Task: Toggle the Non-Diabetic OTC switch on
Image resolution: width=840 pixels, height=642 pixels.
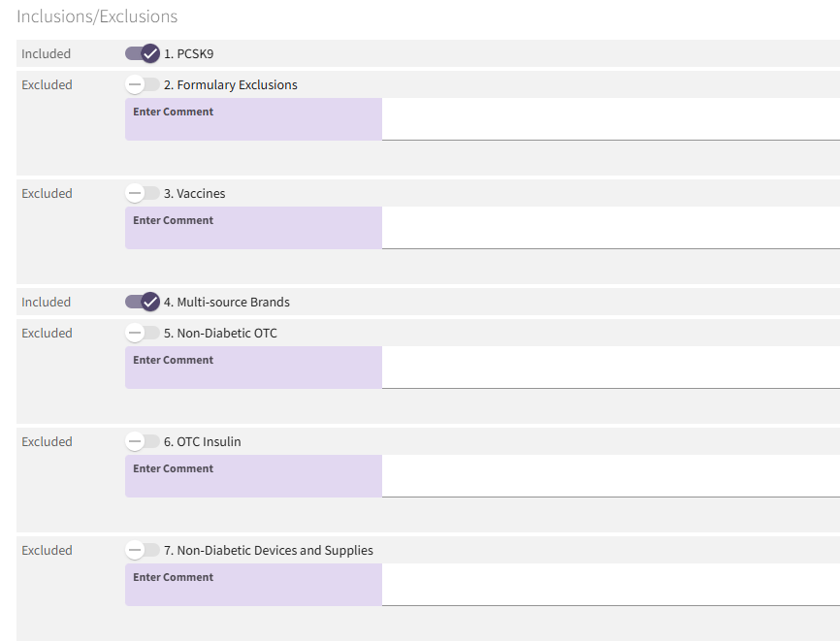Action: [x=142, y=334]
